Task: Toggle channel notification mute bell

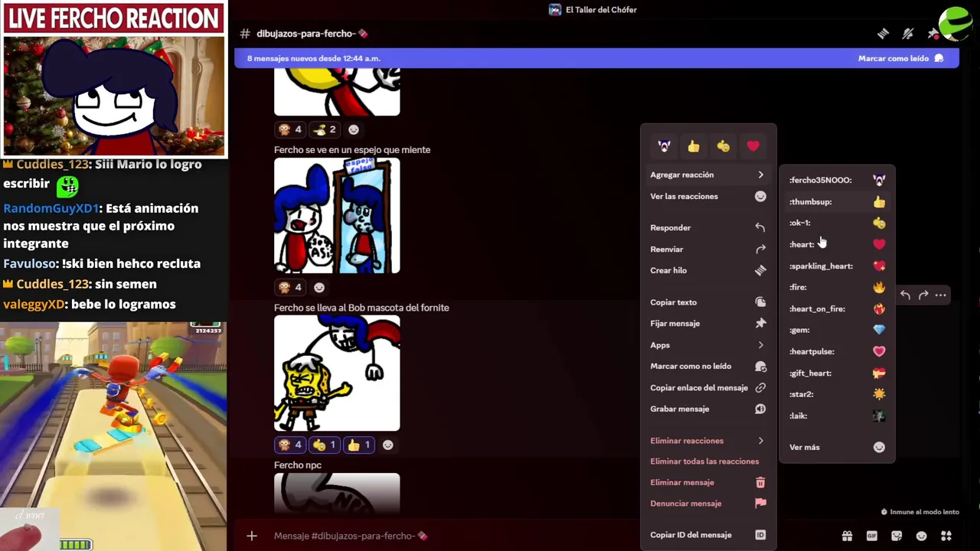Action: (908, 34)
